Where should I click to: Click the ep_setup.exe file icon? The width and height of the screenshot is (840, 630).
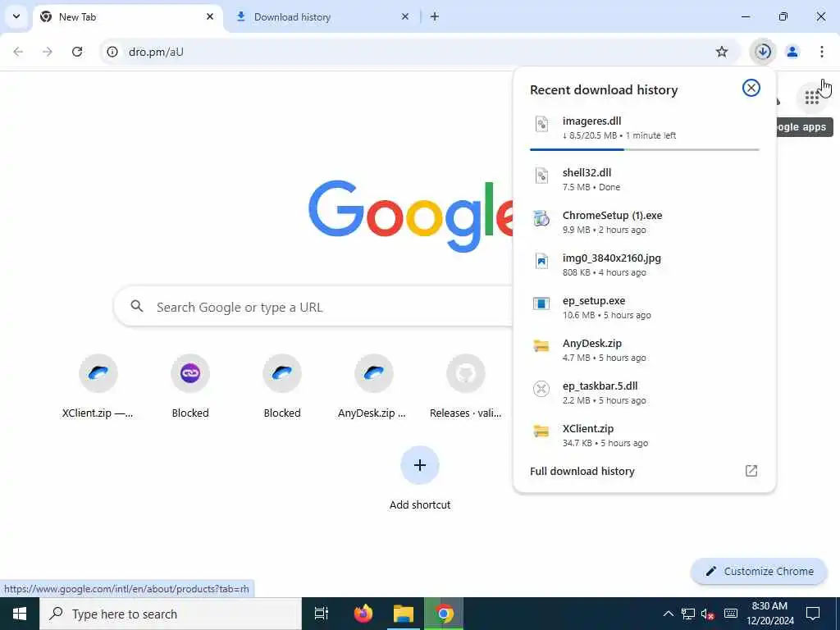tap(541, 304)
